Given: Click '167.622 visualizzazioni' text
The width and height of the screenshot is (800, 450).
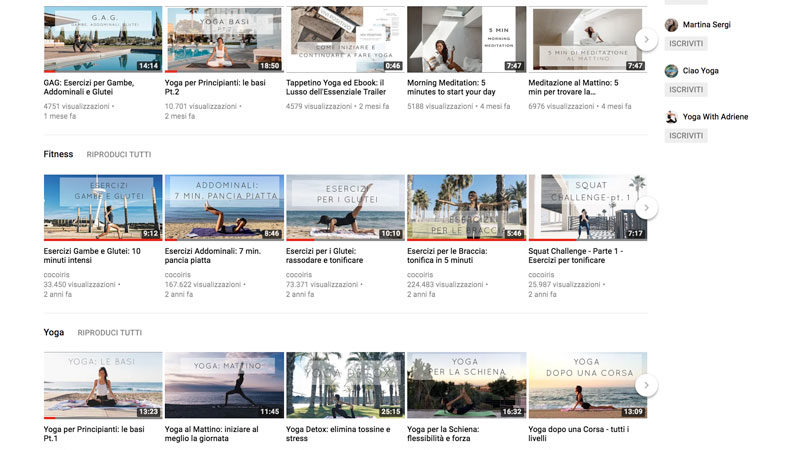Looking at the screenshot, I should point(203,284).
